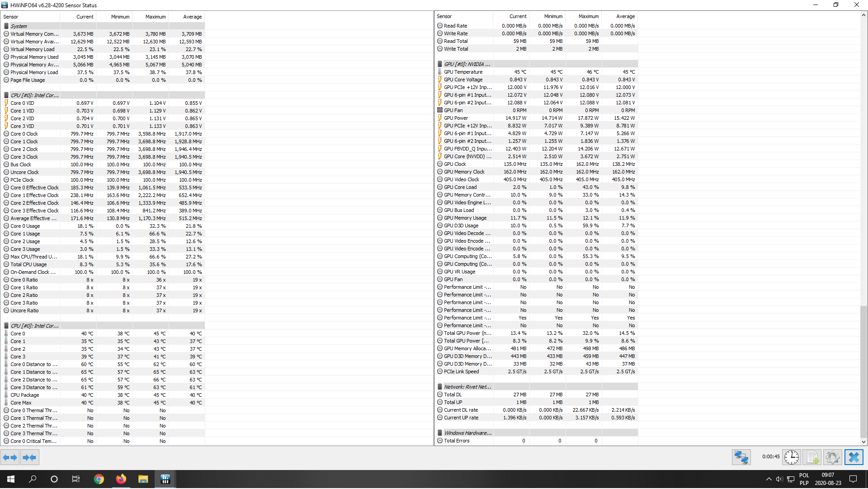
Task: Open the volume control in tray
Action: [x=779, y=480]
